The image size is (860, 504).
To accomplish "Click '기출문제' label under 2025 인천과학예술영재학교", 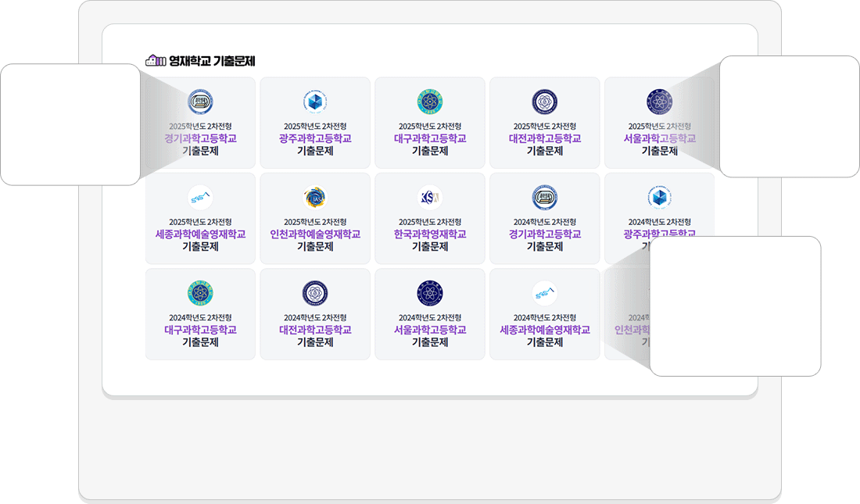I will click(x=315, y=247).
